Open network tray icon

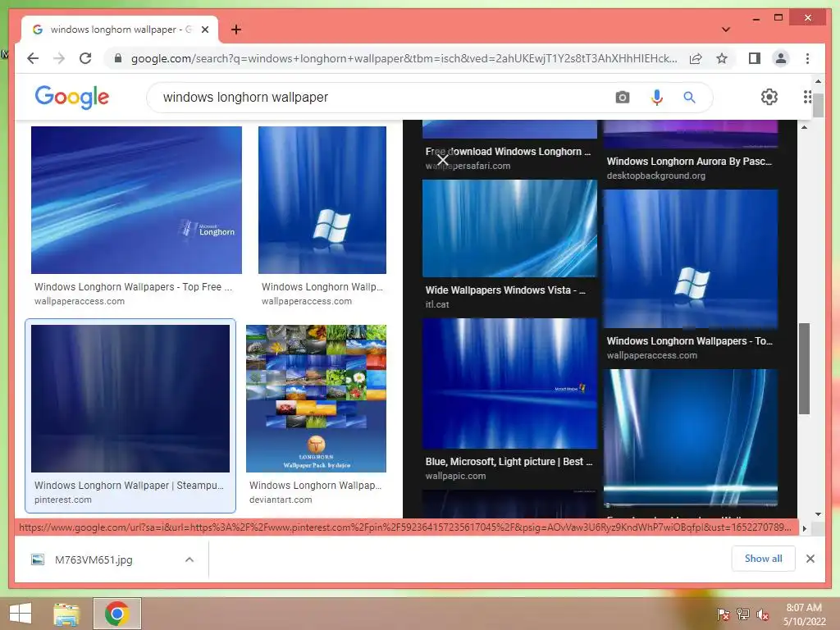[742, 614]
